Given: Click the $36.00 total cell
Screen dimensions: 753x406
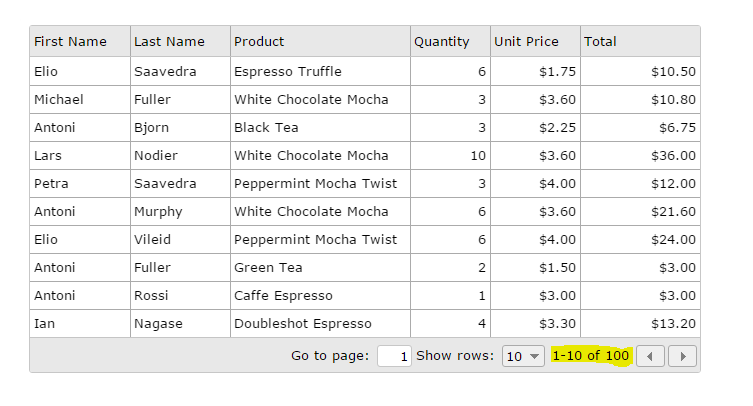Looking at the screenshot, I should [x=672, y=156].
